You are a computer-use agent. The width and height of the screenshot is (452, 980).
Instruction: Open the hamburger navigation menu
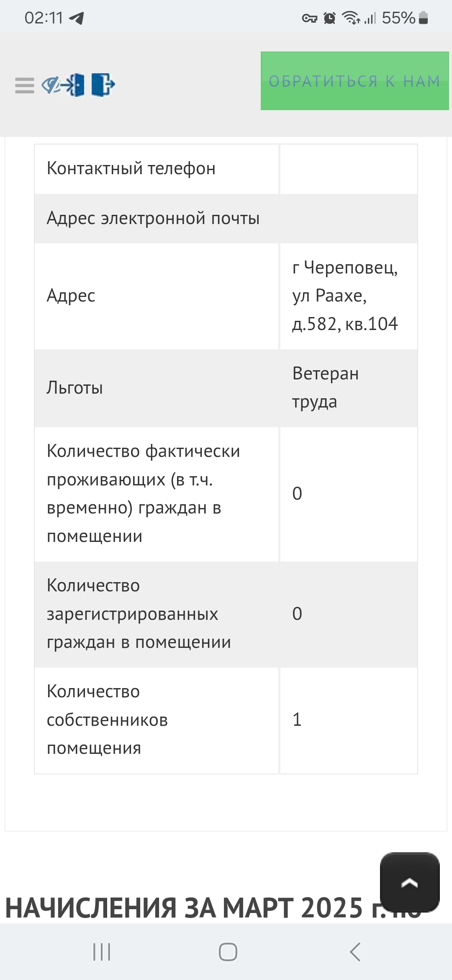click(x=24, y=85)
